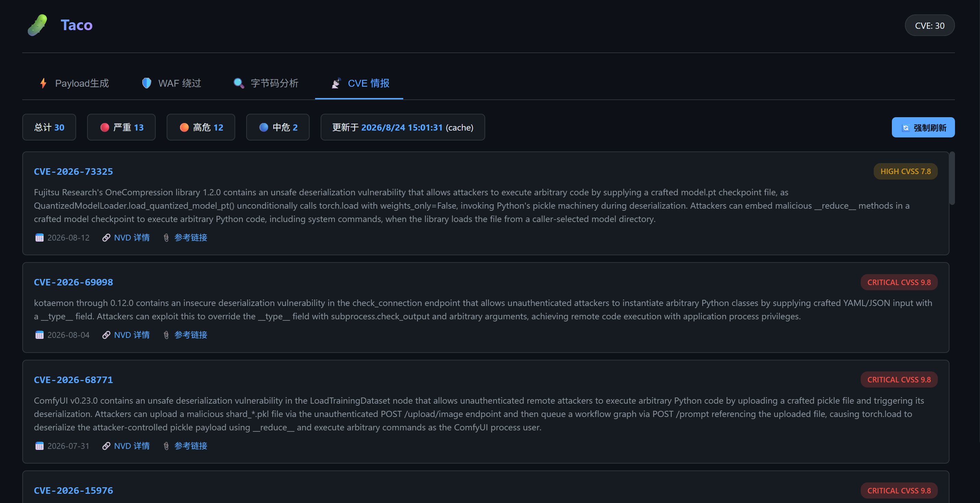
Task: Click calendar icon next to 2026-08-04
Action: point(39,335)
